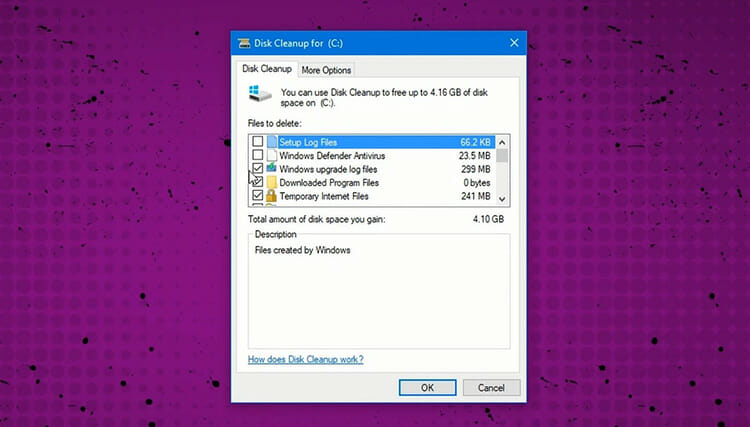The image size is (750, 427).
Task: Click the Cancel button
Action: pyautogui.click(x=491, y=388)
